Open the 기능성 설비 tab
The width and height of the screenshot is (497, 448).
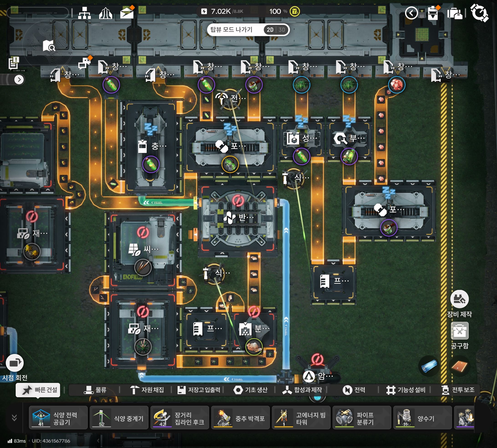pos(406,390)
